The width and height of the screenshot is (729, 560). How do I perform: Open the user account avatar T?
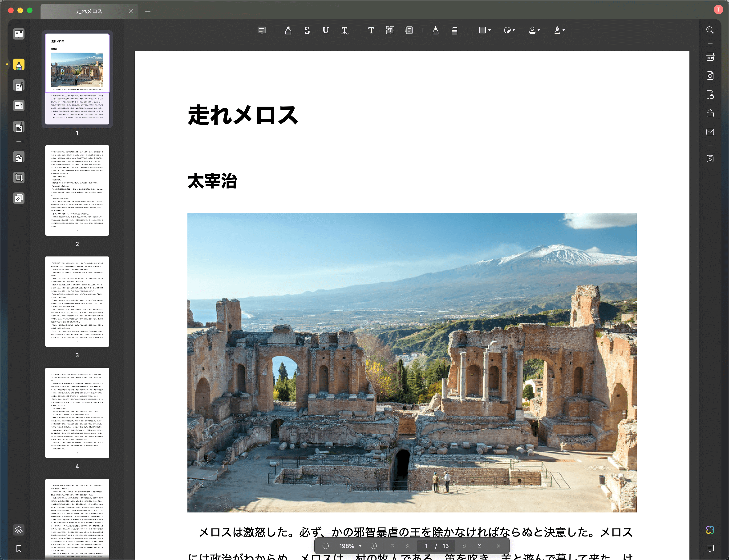tap(718, 10)
